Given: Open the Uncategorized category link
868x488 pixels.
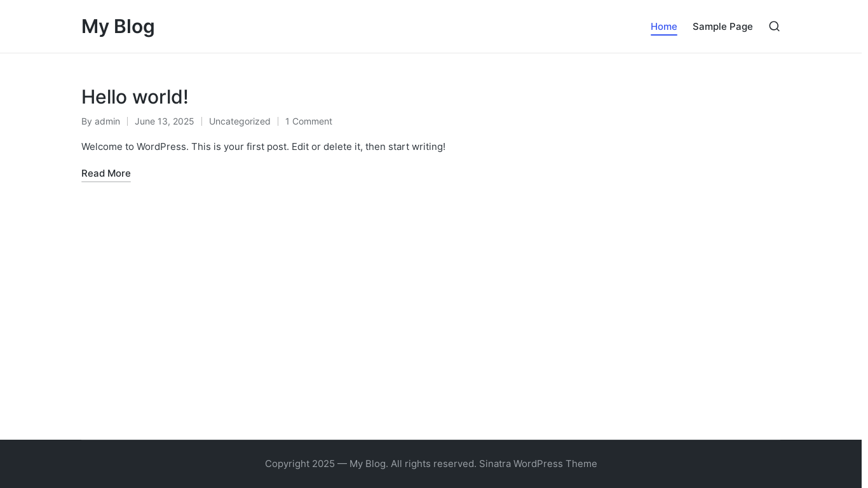Looking at the screenshot, I should [x=240, y=121].
